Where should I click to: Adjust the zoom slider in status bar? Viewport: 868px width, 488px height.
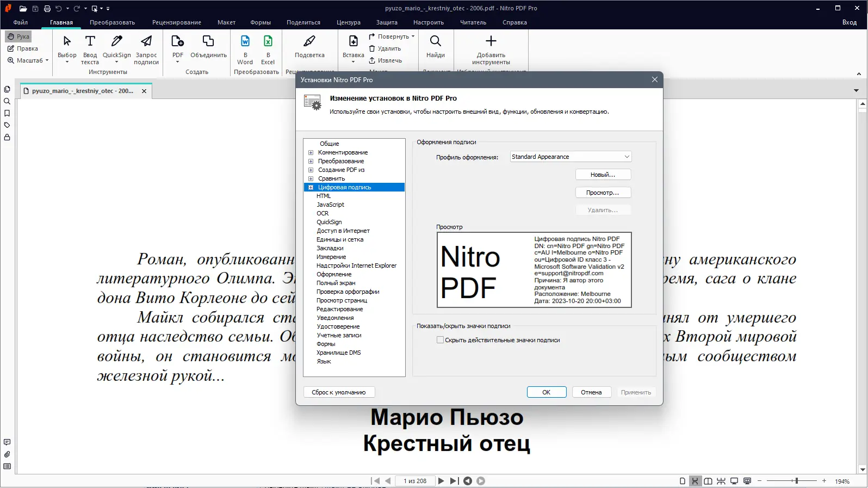click(x=796, y=481)
